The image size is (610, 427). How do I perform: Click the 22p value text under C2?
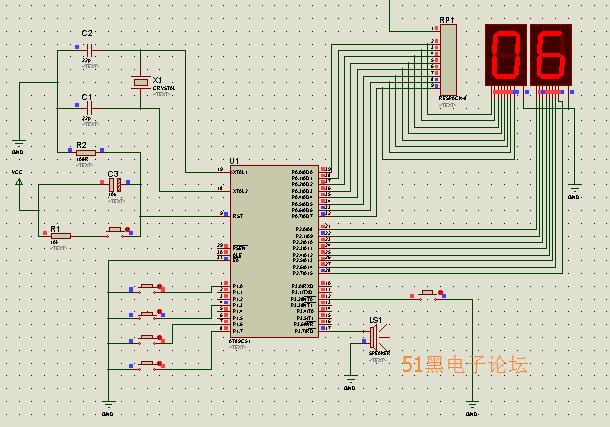(x=86, y=61)
